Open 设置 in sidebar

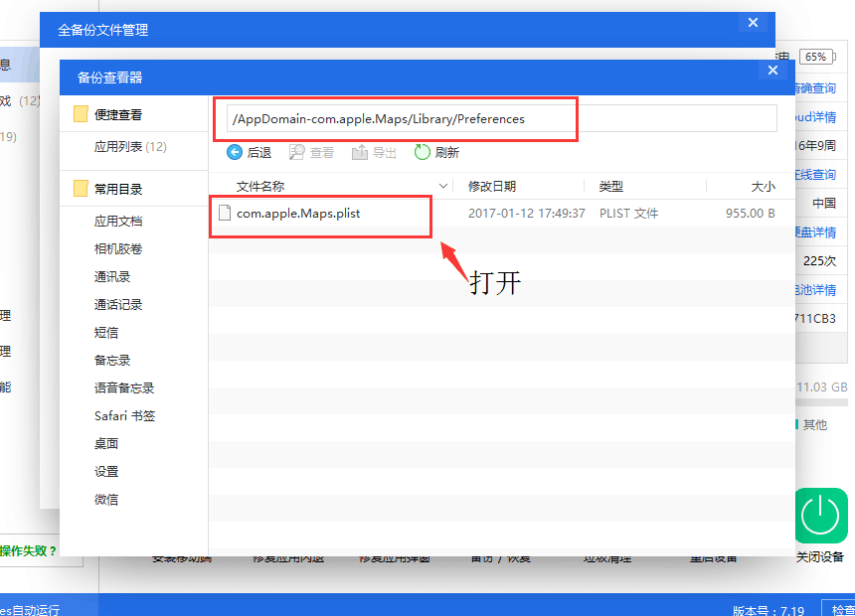click(x=105, y=471)
